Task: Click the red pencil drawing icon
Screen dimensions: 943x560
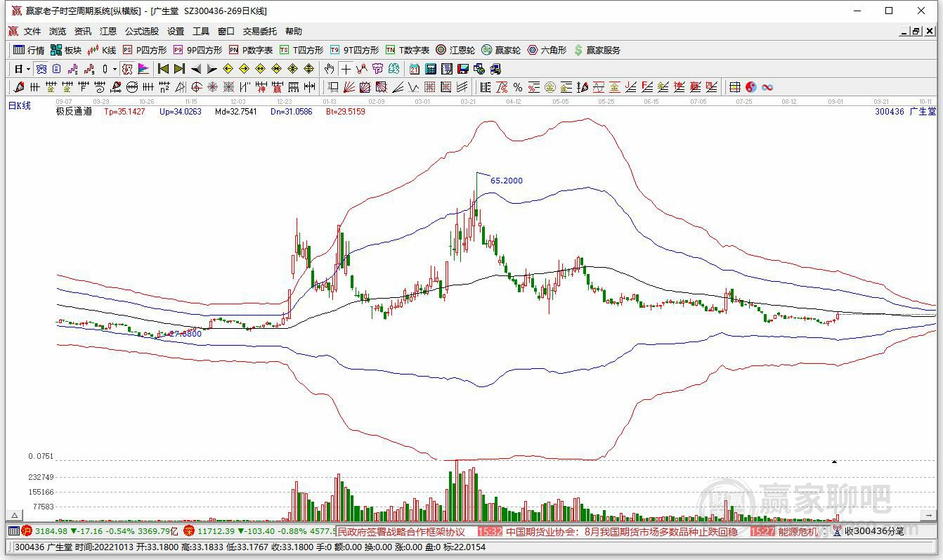Action: coord(18,87)
